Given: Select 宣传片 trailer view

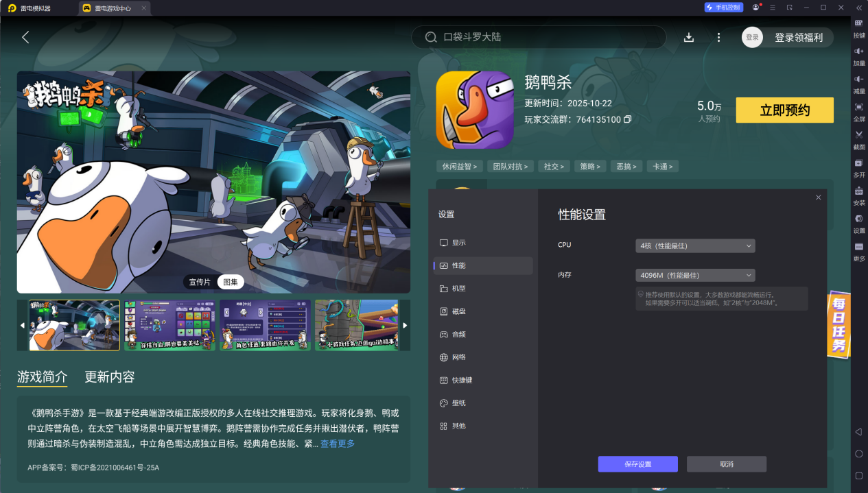Looking at the screenshot, I should 200,282.
